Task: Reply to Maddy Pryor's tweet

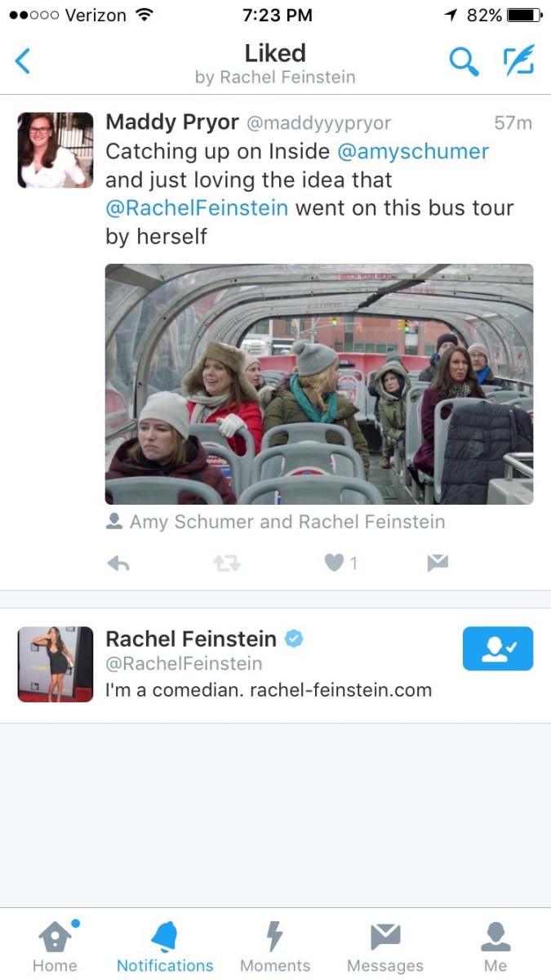Action: click(x=118, y=563)
